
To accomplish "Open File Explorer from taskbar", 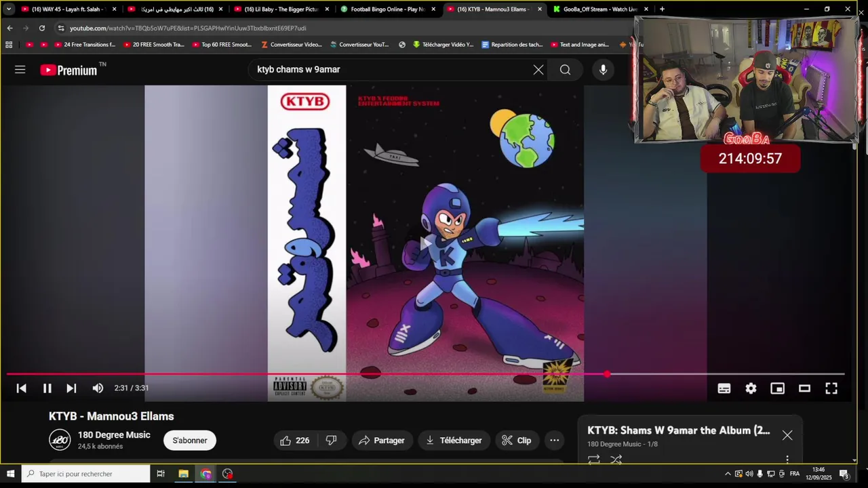I will pyautogui.click(x=183, y=474).
